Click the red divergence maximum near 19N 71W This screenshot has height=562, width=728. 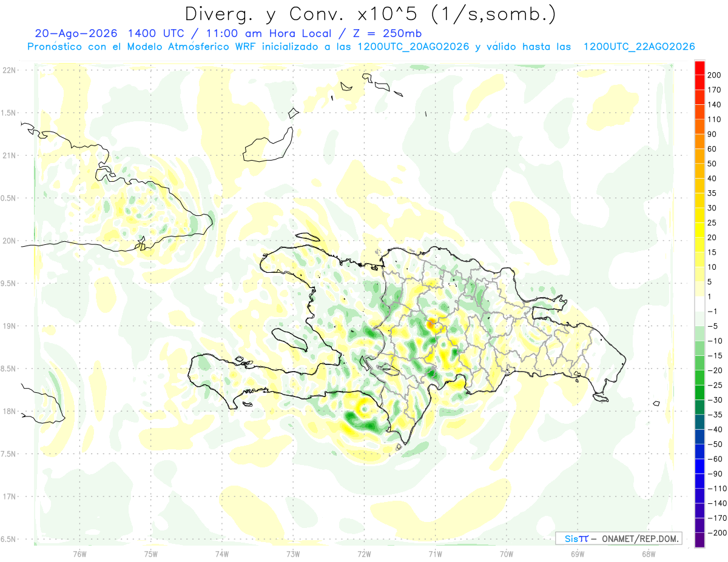click(x=431, y=324)
